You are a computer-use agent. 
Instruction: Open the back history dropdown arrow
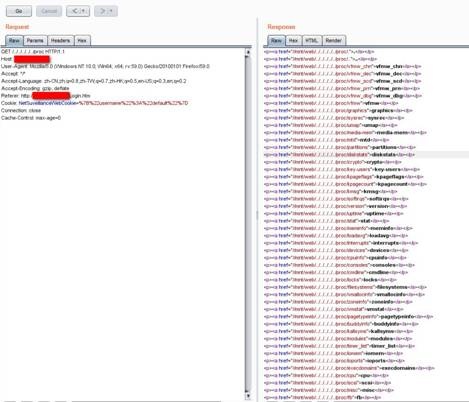[84, 11]
